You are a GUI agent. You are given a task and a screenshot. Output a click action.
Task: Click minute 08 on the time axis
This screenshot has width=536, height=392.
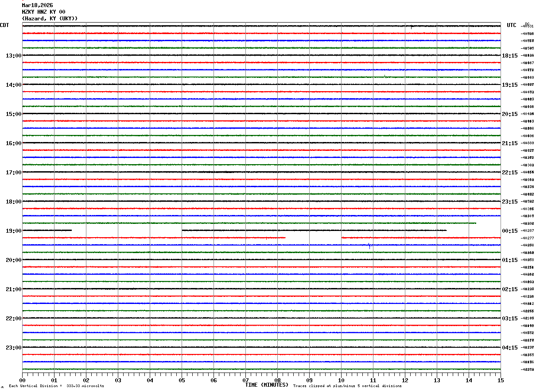click(277, 380)
